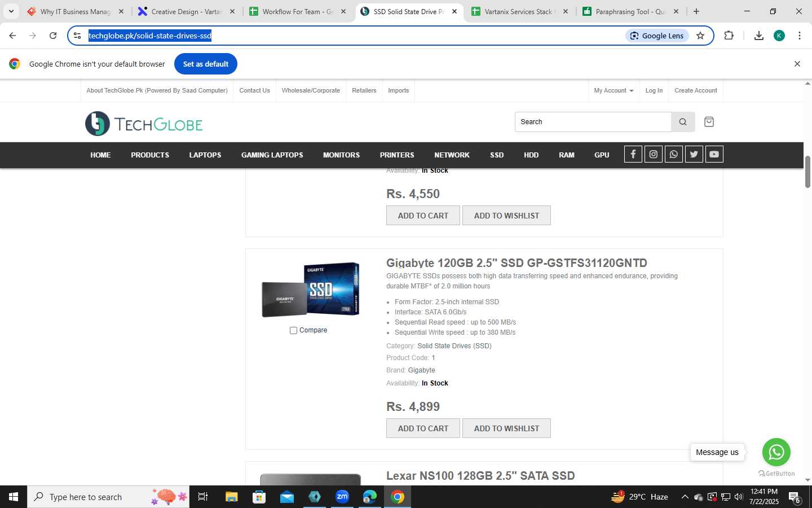The height and width of the screenshot is (508, 812).
Task: Show hidden system tray icons
Action: point(685,497)
